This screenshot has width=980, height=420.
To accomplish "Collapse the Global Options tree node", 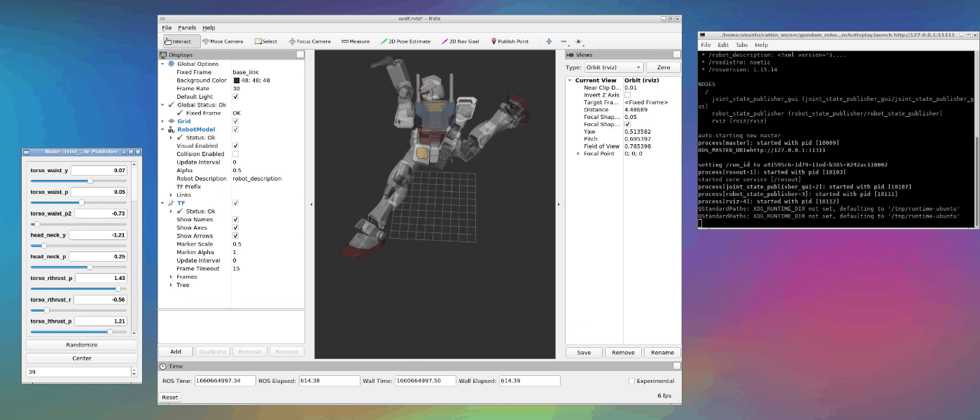I will (x=163, y=64).
